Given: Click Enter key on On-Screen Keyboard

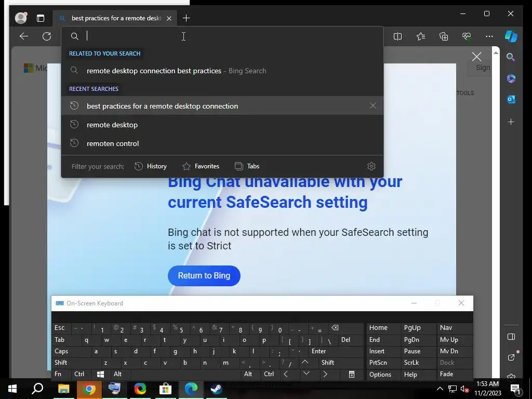Looking at the screenshot, I should point(336,352).
